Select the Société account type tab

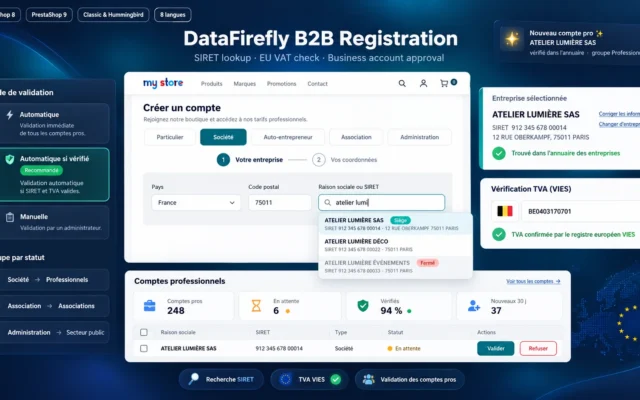223,137
